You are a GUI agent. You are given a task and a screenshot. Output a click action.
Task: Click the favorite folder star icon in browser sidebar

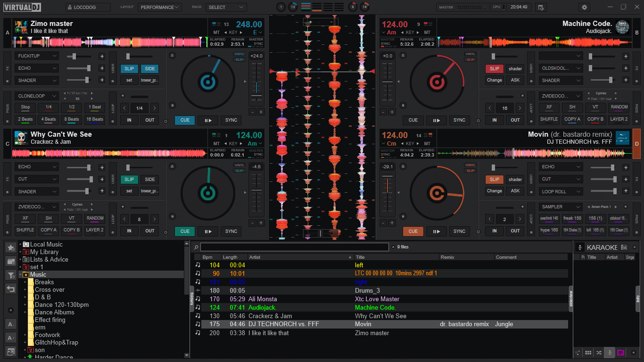[11, 247]
